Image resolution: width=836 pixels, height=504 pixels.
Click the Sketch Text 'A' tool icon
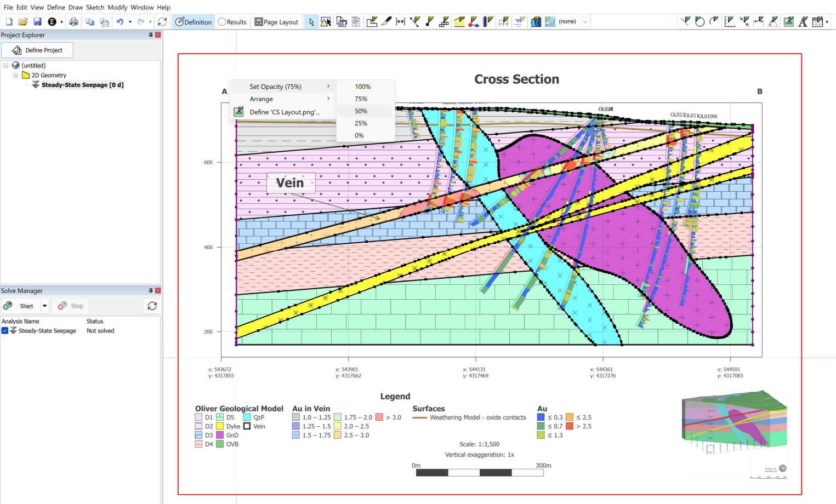(803, 22)
